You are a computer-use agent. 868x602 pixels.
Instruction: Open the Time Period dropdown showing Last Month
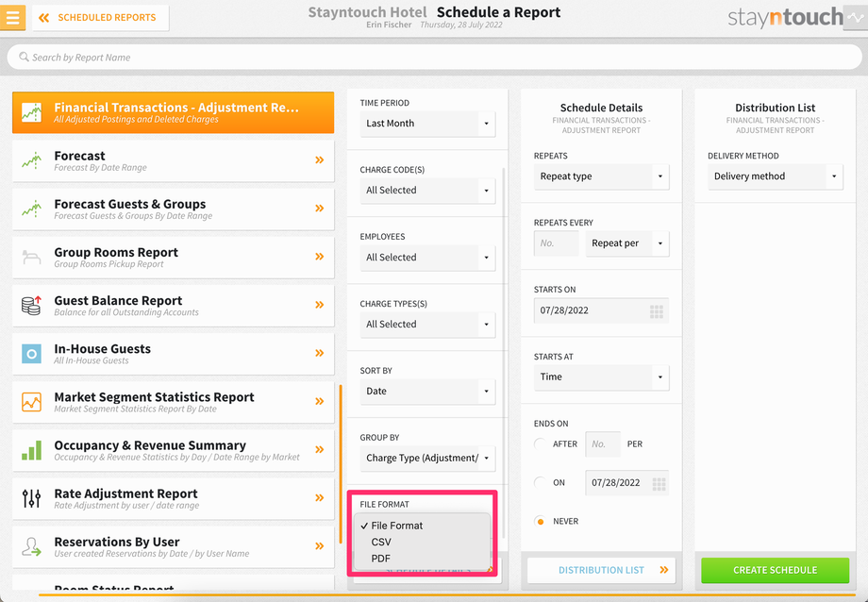[x=427, y=124]
